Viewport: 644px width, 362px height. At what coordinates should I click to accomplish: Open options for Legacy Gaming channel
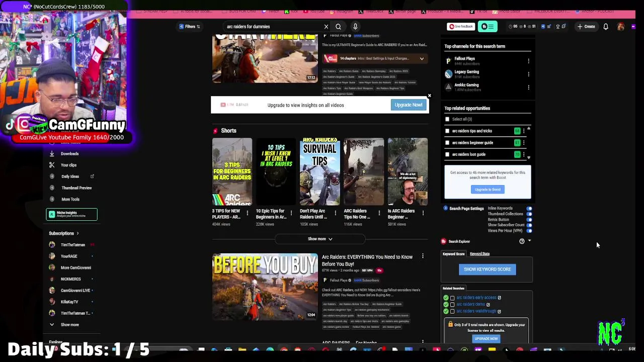(528, 74)
